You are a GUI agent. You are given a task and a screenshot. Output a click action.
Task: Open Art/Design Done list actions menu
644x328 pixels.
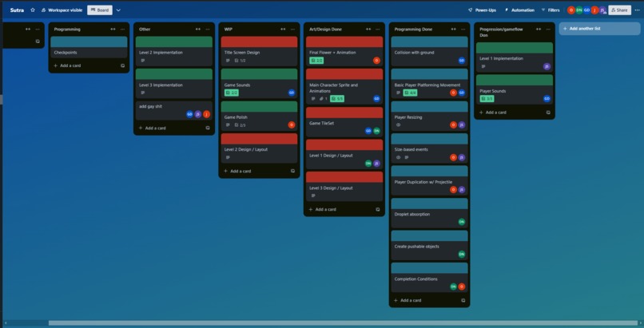[x=378, y=29]
